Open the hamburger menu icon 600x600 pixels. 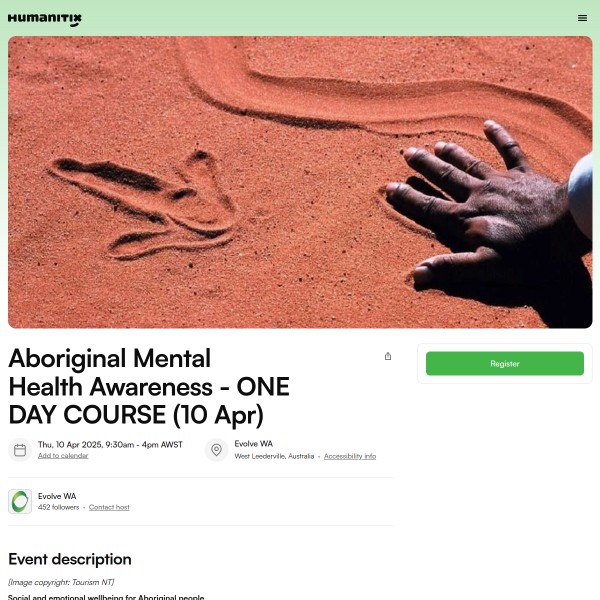[582, 18]
